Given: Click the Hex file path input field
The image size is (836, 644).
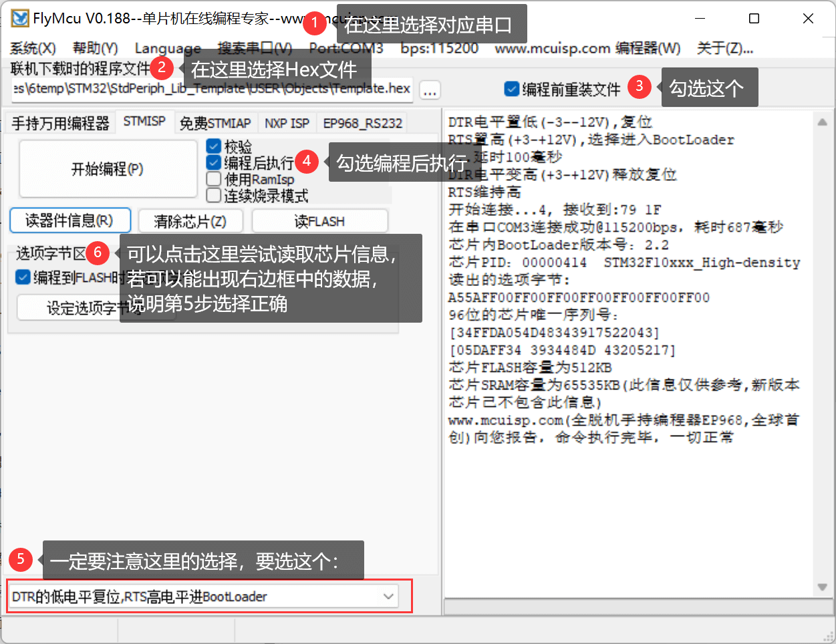Looking at the screenshot, I should point(212,89).
